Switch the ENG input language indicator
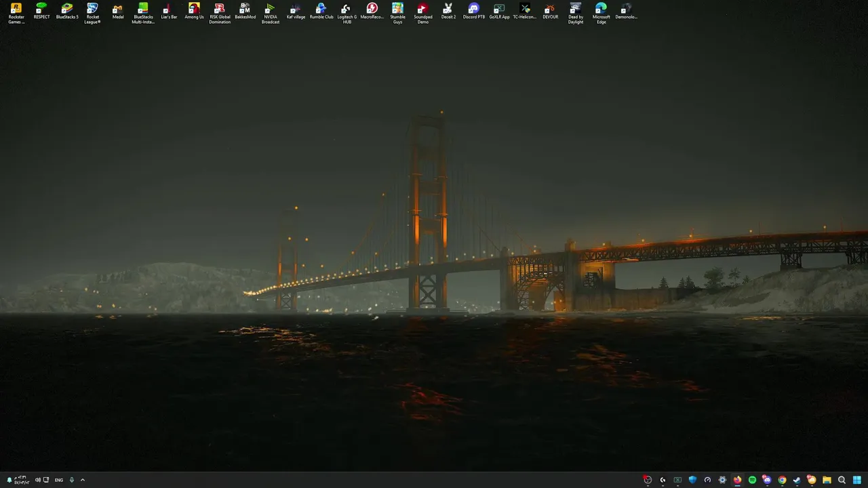Viewport: 868px width, 488px height. click(x=59, y=480)
